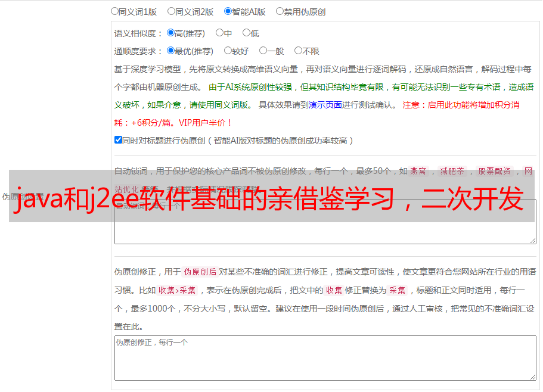The image size is (543, 392).
Task: Click the 减肥茶 example keyword tag
Action: (452, 171)
